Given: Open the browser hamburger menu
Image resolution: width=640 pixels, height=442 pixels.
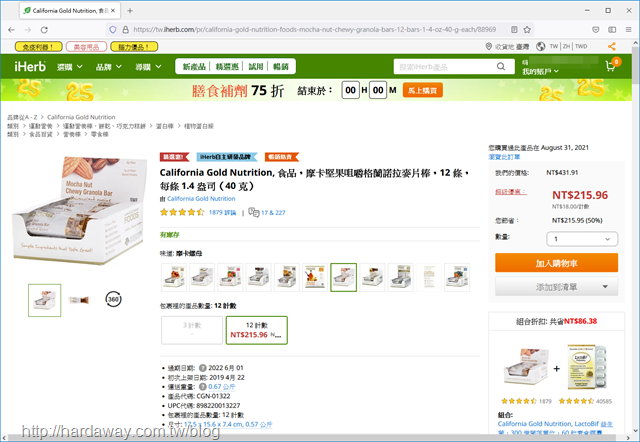Looking at the screenshot, I should pos(628,30).
